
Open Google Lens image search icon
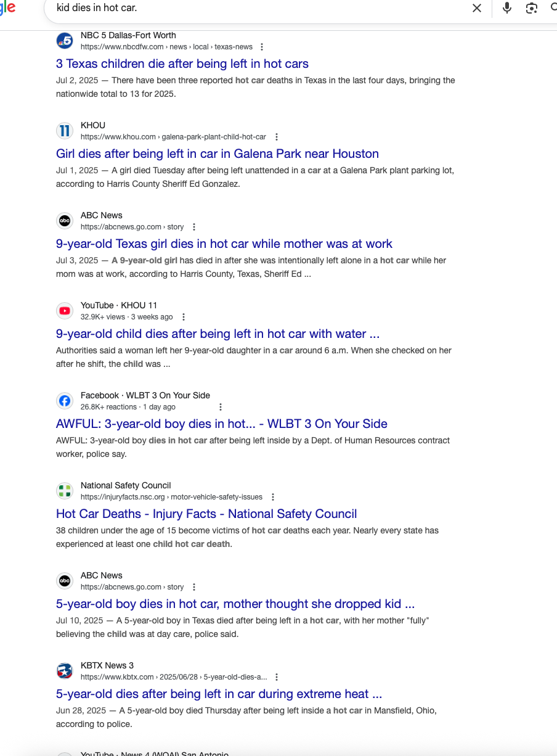[x=531, y=8]
